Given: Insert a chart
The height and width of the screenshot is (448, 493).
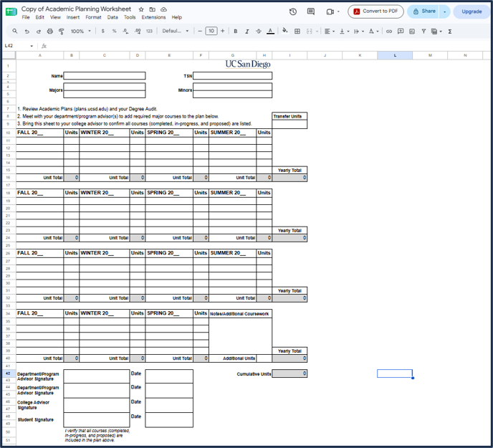Looking at the screenshot, I should [x=412, y=31].
